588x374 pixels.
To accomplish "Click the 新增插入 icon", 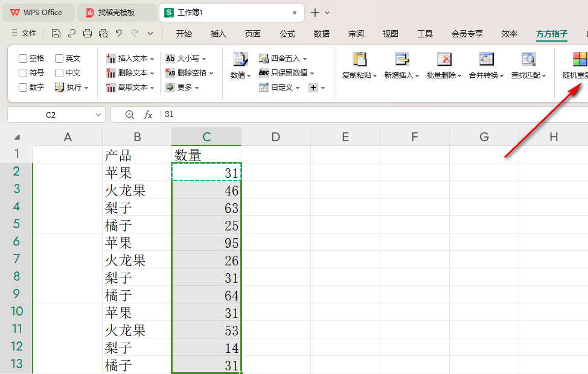I will [402, 60].
